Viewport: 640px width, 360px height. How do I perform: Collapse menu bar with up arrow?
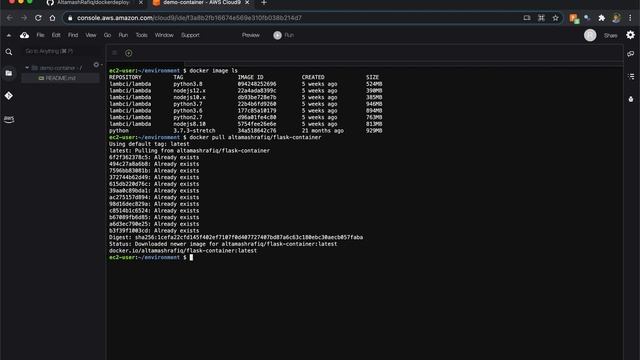[9, 36]
